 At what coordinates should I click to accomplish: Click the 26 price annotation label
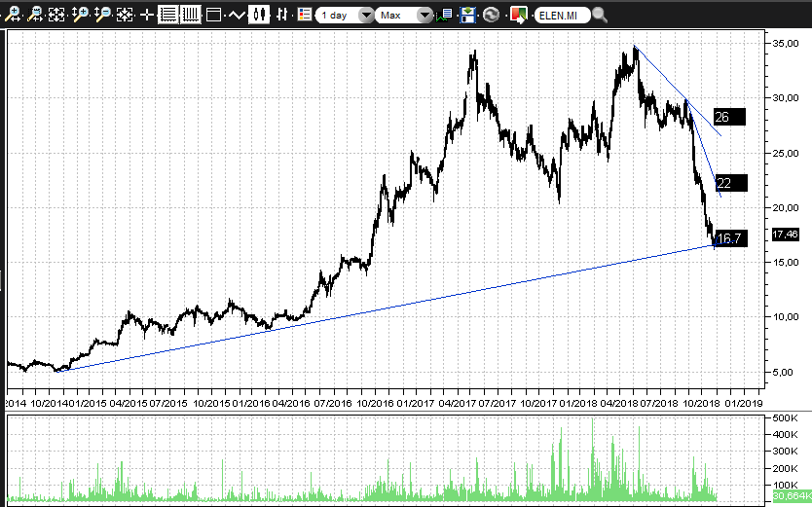729,117
